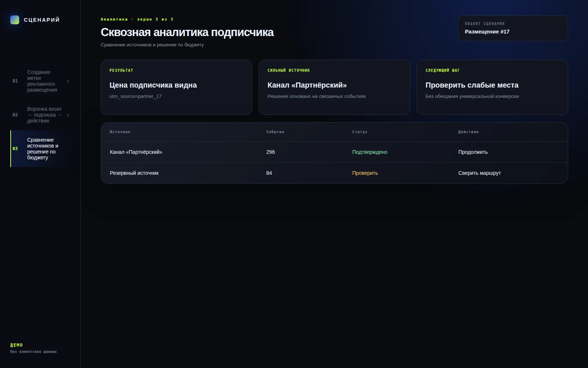
Task: Click the 84 events value
Action: click(x=269, y=173)
